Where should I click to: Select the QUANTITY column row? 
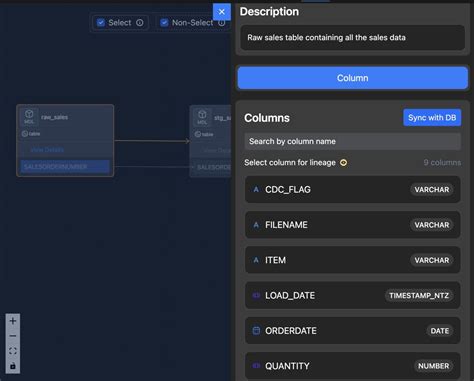[x=353, y=366]
